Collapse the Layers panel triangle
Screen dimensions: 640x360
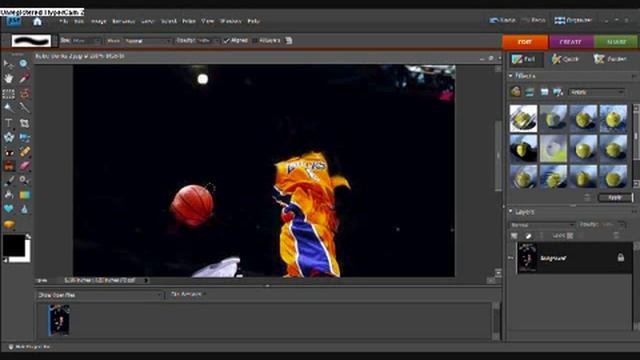point(511,211)
